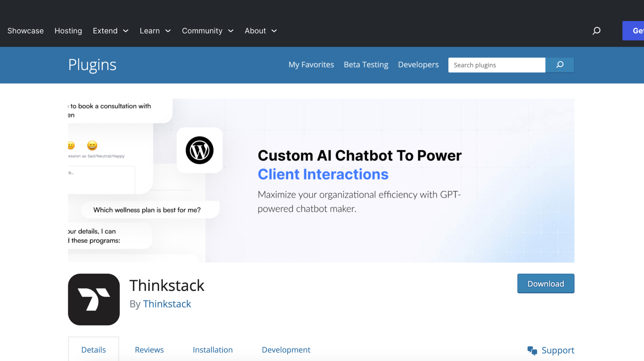Image resolution: width=644 pixels, height=361 pixels.
Task: Open the Extend menu label
Action: click(x=105, y=31)
